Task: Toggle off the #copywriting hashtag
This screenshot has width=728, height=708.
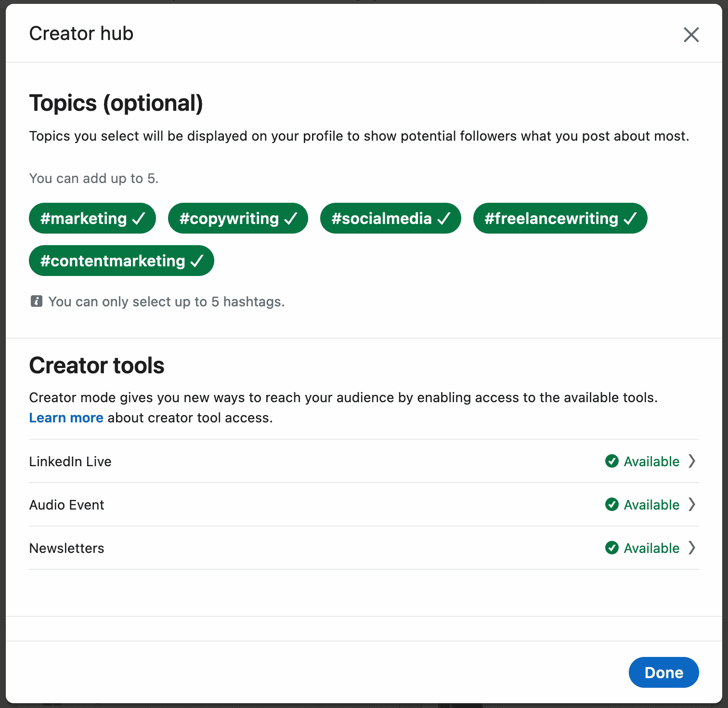Action: 238,218
